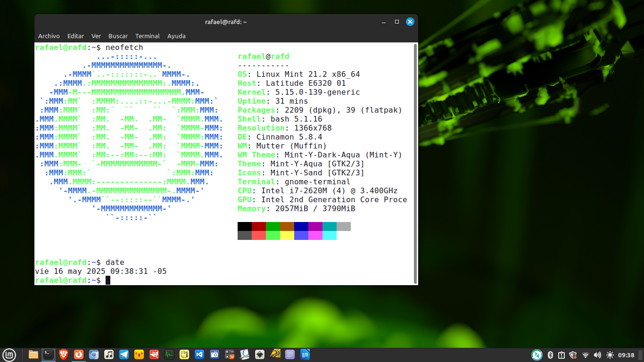
Task: Open the yellow Sticky Notes icon
Action: pyautogui.click(x=184, y=354)
